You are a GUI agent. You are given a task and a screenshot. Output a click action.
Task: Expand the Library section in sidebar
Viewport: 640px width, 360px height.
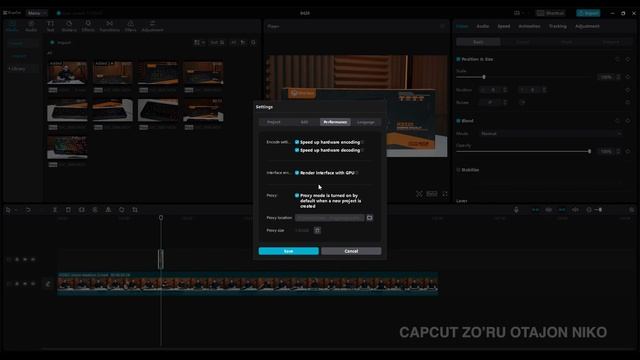[x=18, y=69]
